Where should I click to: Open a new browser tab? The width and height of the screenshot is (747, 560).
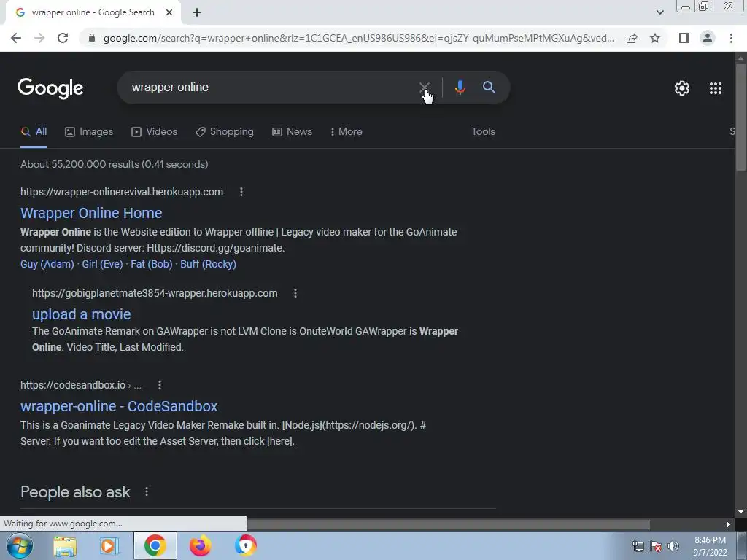point(197,12)
